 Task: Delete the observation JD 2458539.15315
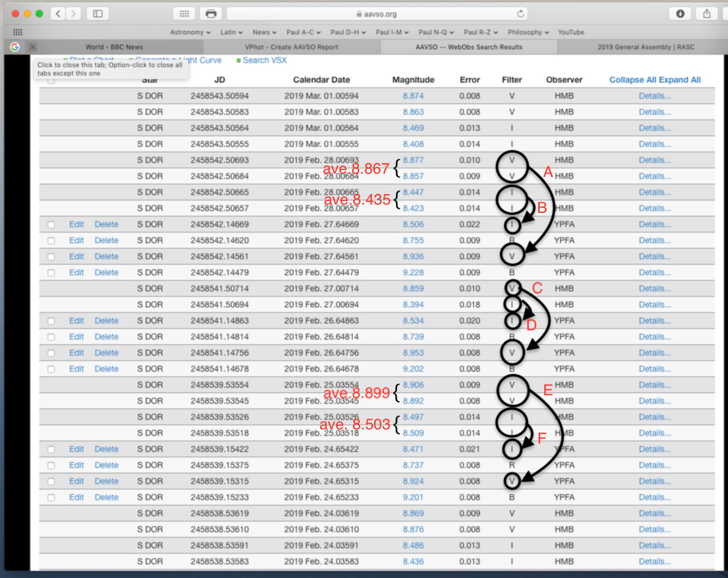106,482
